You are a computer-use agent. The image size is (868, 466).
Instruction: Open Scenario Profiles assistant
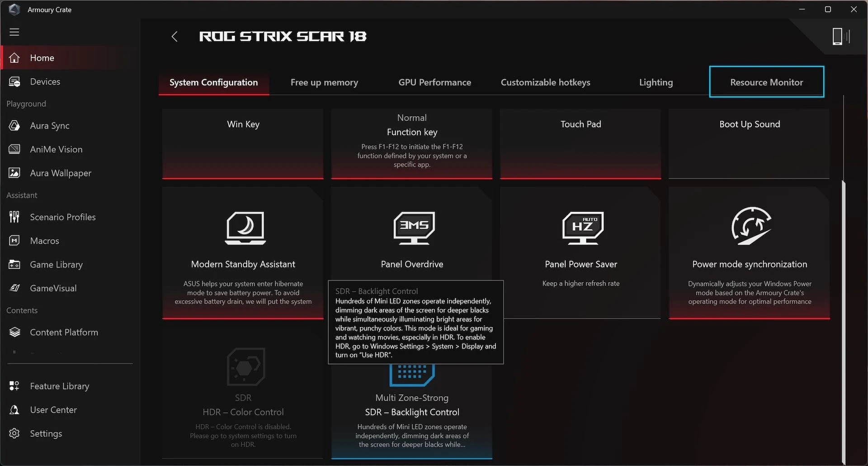pos(62,217)
